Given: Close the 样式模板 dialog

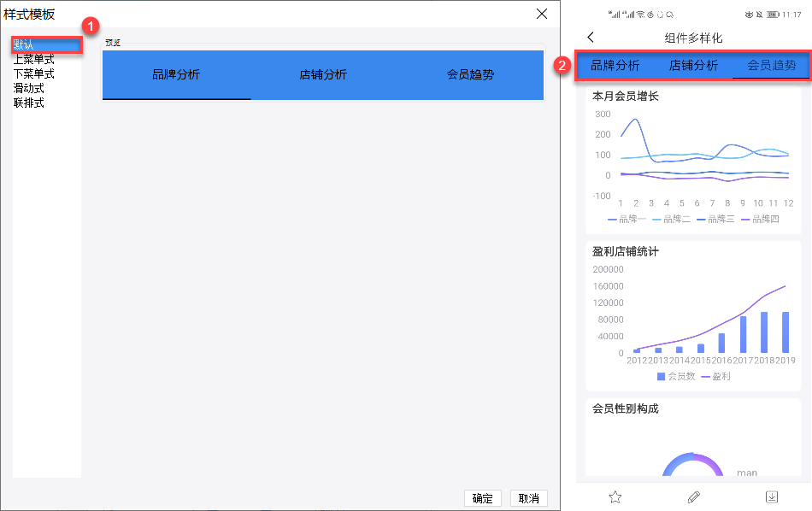Looking at the screenshot, I should coord(542,14).
